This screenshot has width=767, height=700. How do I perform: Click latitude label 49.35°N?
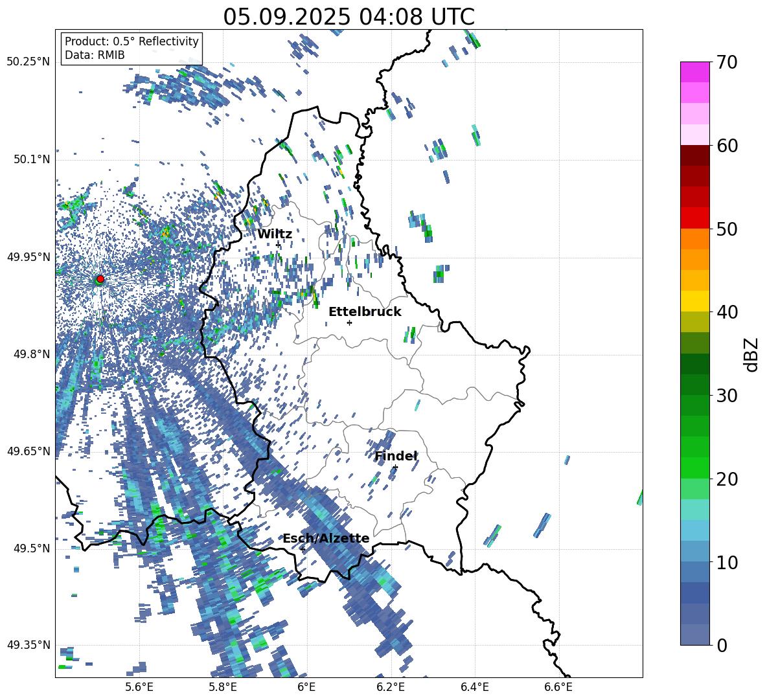[29, 645]
